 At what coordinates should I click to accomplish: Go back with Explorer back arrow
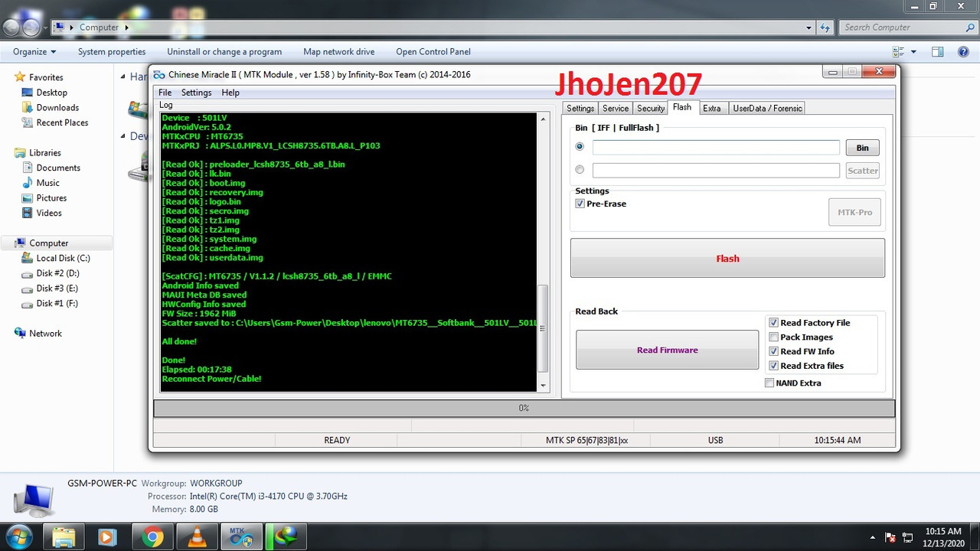[11, 28]
